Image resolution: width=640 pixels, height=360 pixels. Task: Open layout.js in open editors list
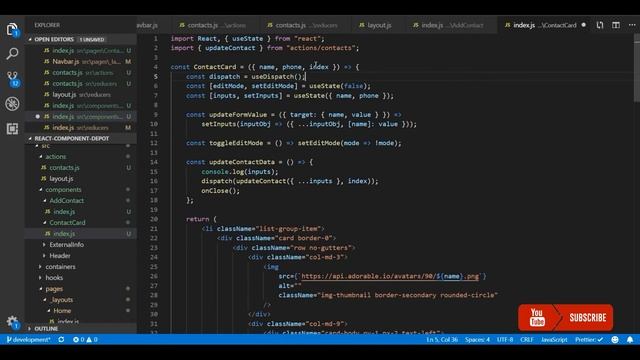click(80, 95)
